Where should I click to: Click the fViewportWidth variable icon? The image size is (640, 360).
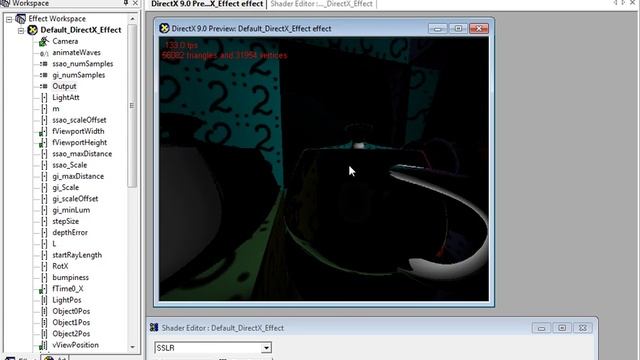click(43, 131)
